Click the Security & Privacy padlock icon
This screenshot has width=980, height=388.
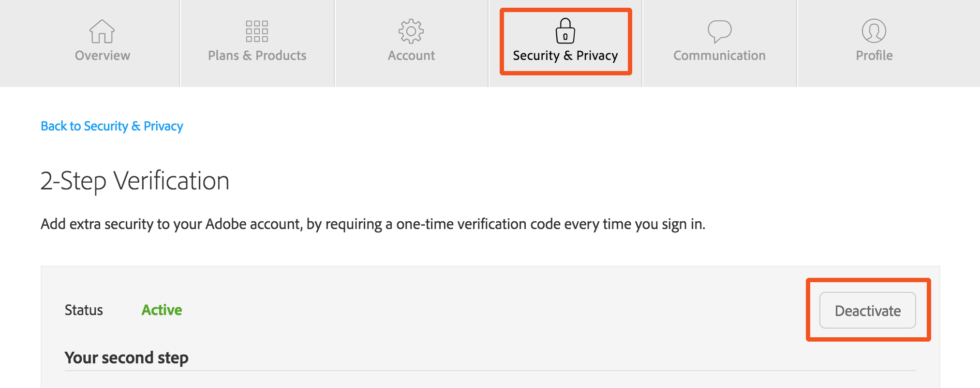(565, 31)
